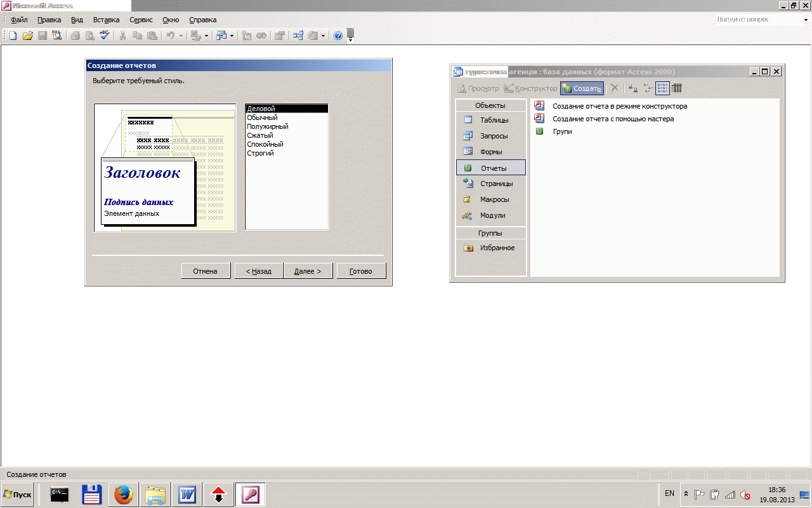
Task: Click the Microsoft Access Help icon
Action: tap(338, 36)
